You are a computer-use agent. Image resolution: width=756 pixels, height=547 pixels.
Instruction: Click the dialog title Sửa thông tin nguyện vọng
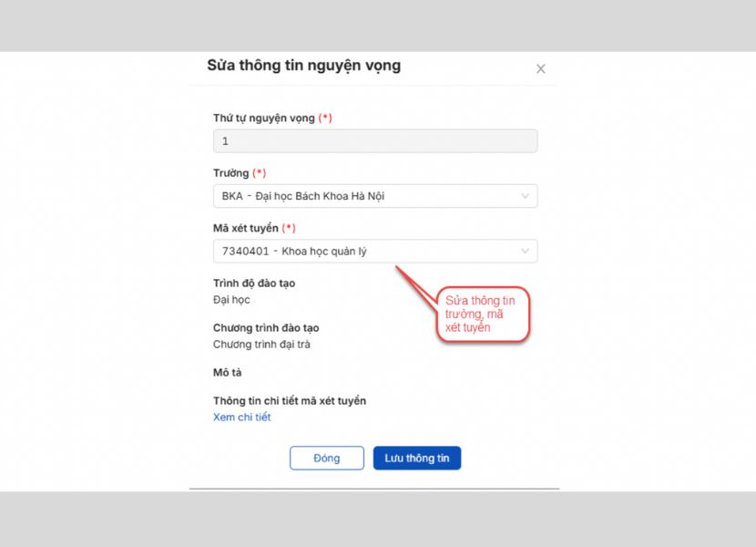(303, 66)
